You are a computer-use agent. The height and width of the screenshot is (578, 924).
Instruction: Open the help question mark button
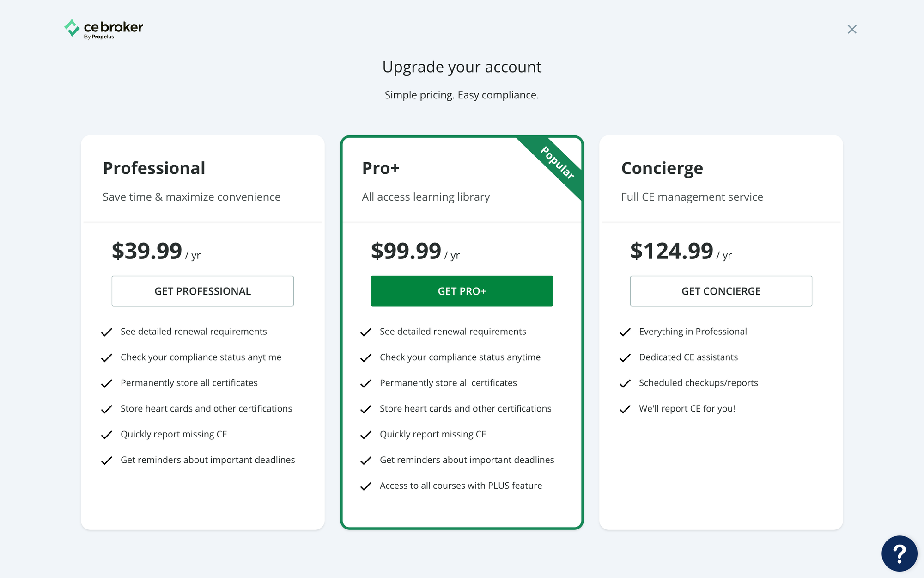tap(899, 553)
